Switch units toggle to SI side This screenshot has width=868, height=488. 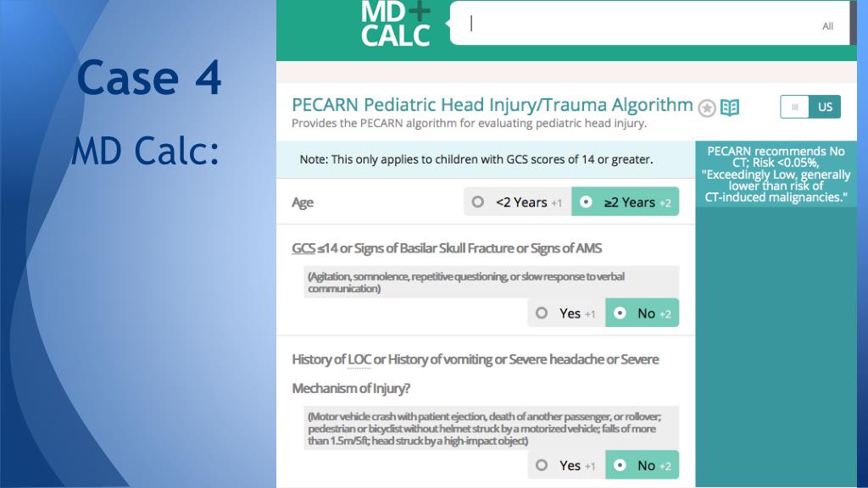(795, 107)
